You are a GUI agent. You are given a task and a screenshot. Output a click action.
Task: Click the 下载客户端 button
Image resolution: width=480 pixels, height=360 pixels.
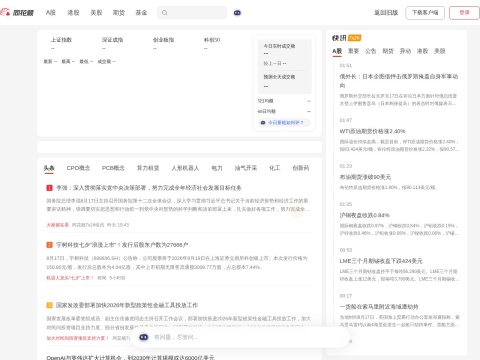click(x=425, y=13)
